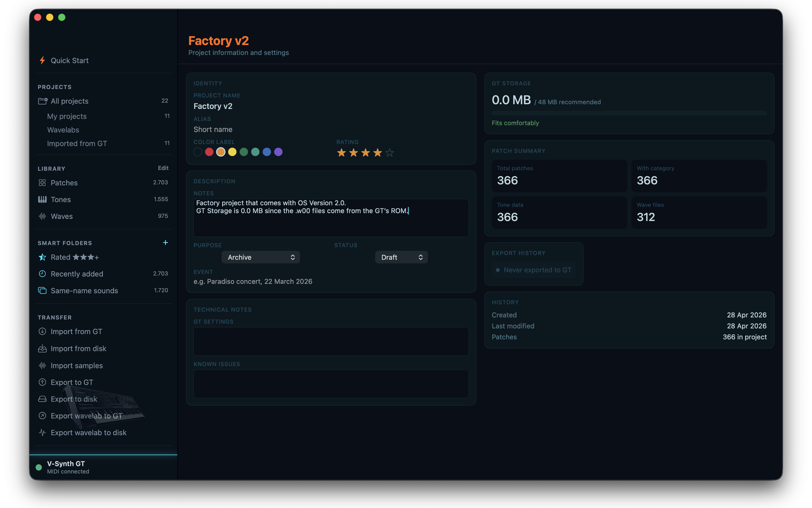Select the dark green color label

pyautogui.click(x=244, y=152)
